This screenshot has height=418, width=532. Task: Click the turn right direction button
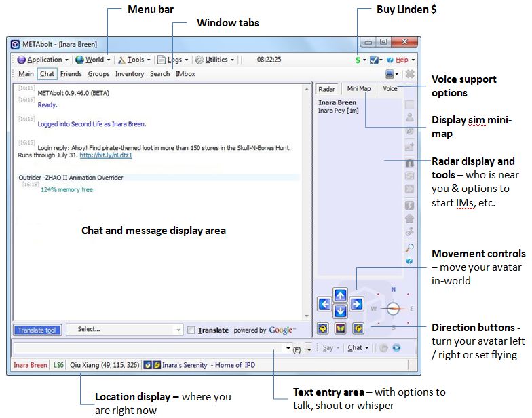click(358, 328)
